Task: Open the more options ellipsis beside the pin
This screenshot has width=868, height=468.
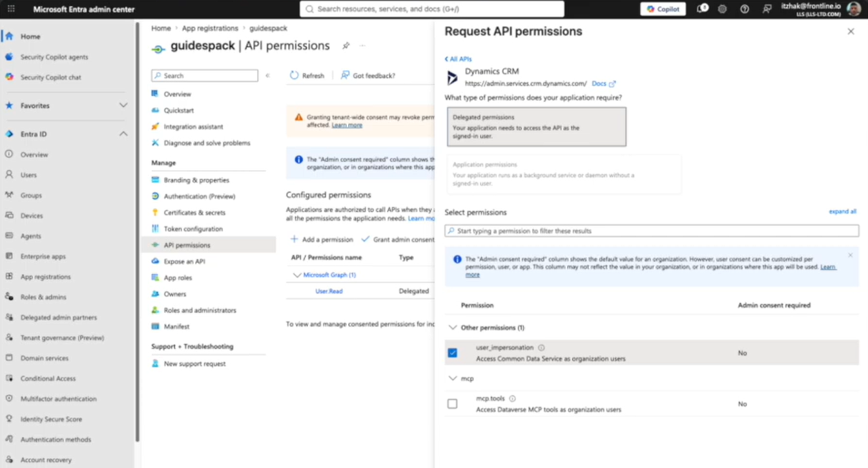Action: (x=362, y=46)
